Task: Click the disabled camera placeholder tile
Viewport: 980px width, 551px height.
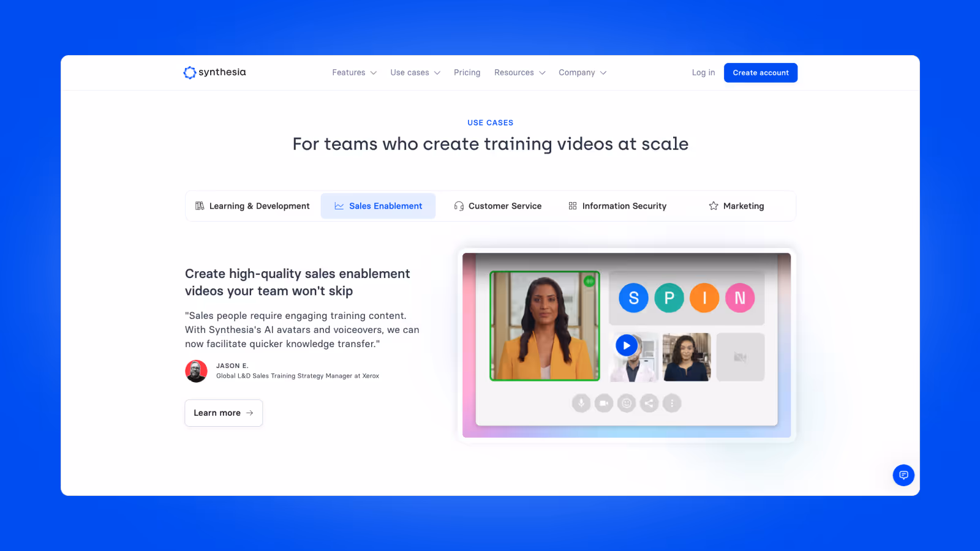Action: click(x=741, y=357)
